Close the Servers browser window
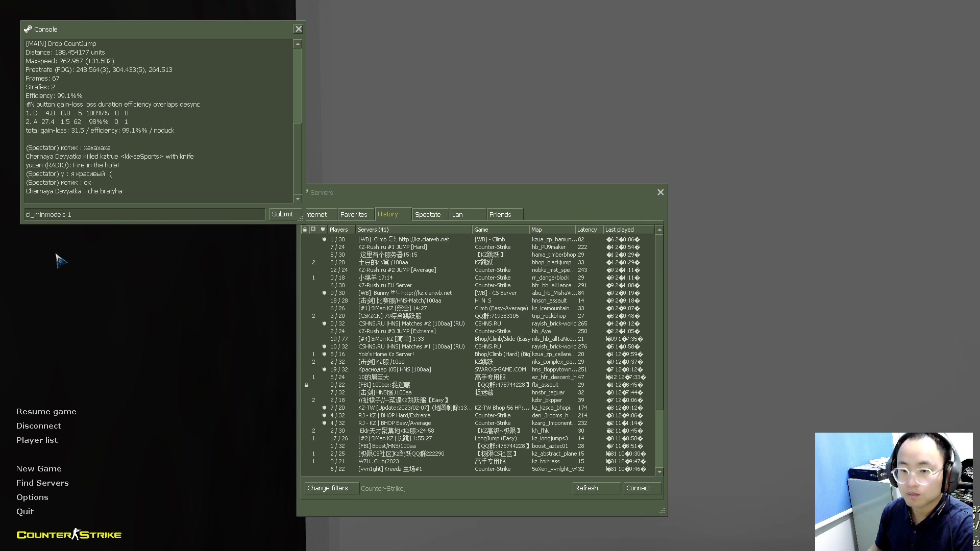The height and width of the screenshot is (551, 980). coord(660,192)
